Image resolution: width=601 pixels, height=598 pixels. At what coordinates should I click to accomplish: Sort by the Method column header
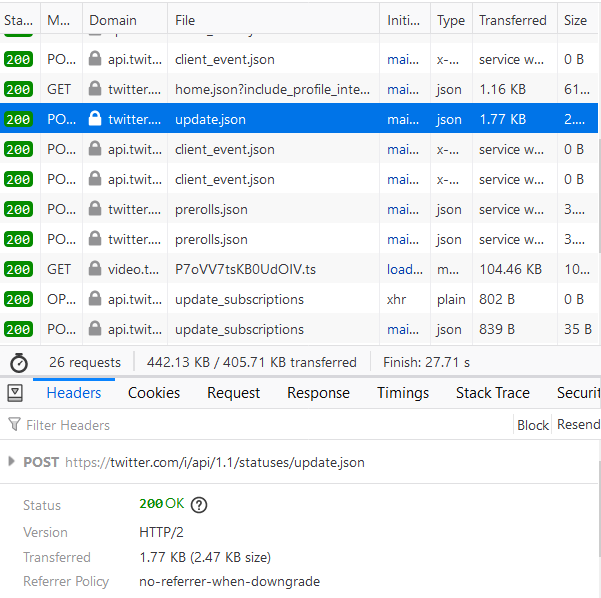pyautogui.click(x=60, y=20)
